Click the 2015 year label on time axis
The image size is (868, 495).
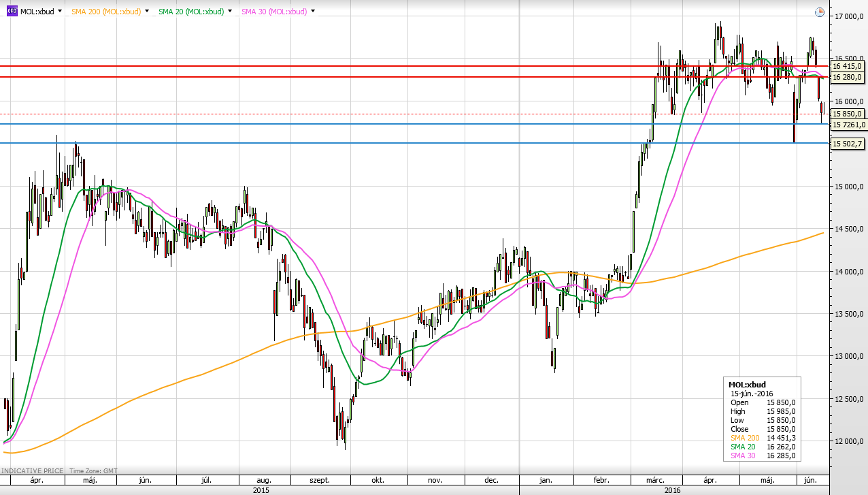pyautogui.click(x=260, y=489)
